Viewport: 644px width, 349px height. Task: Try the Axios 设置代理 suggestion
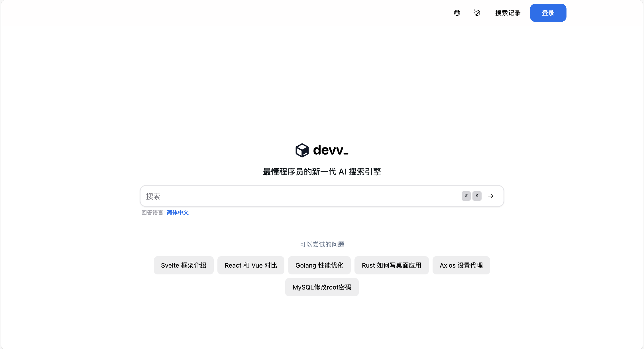click(x=461, y=265)
